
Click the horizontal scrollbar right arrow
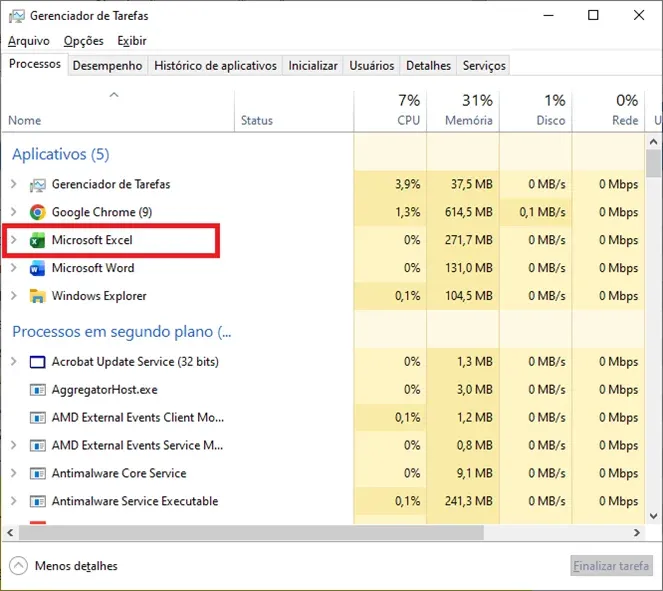(637, 533)
